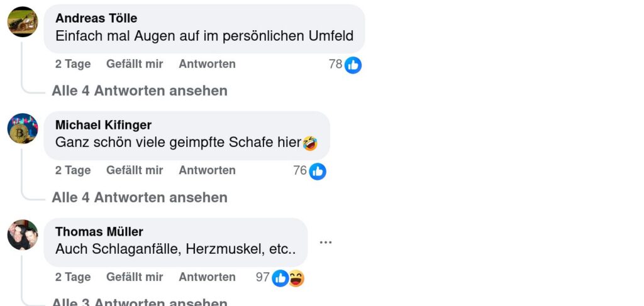
Task: Toggle Gefällt mir on Michael Kifinger's comment
Action: (135, 170)
